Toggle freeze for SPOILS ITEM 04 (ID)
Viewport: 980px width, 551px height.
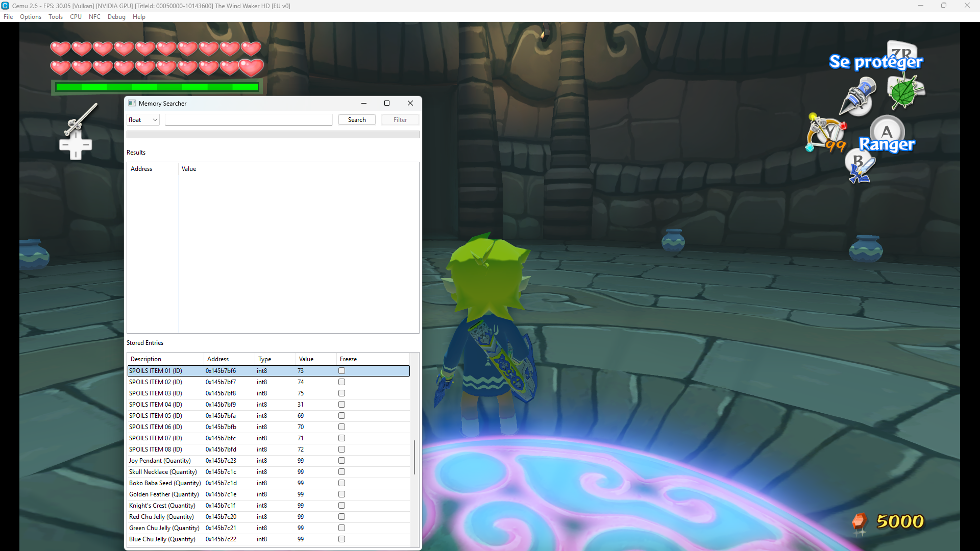point(341,405)
